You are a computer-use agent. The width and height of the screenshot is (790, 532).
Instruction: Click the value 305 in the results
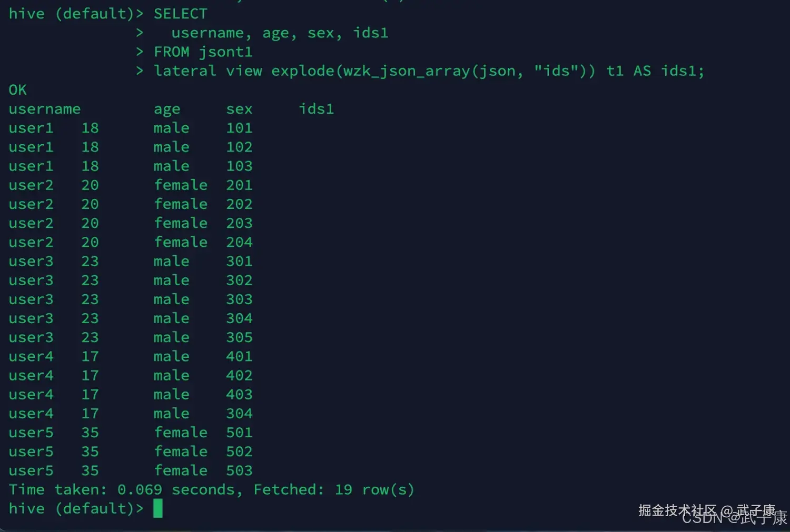coord(239,337)
